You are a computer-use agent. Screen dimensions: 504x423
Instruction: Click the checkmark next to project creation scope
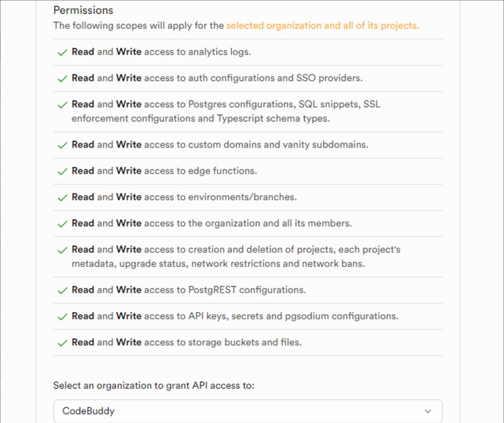point(62,251)
